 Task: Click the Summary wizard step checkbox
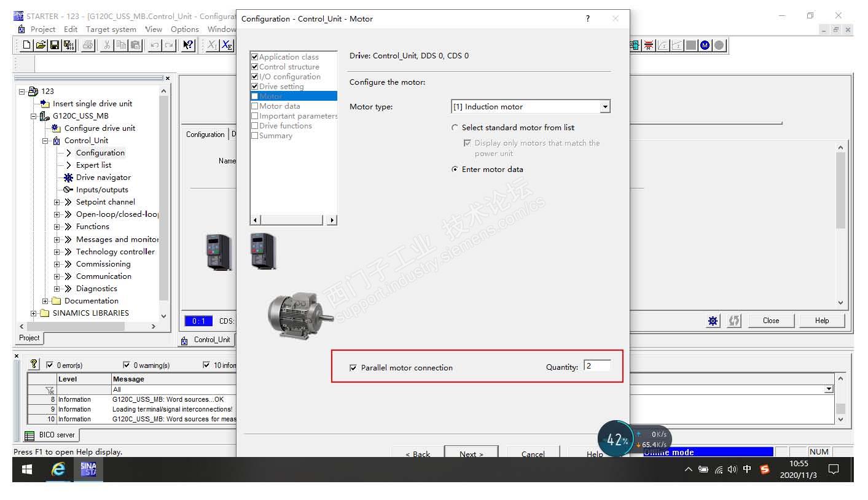[255, 136]
